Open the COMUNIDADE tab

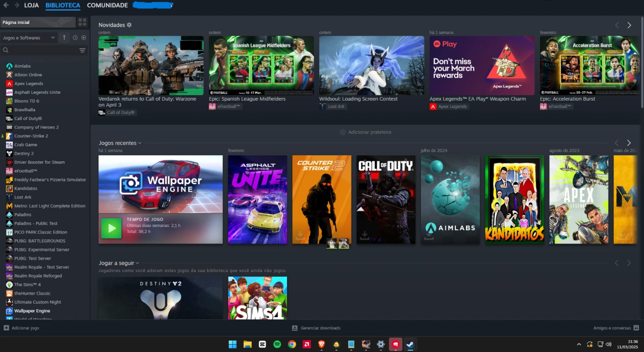click(x=107, y=6)
